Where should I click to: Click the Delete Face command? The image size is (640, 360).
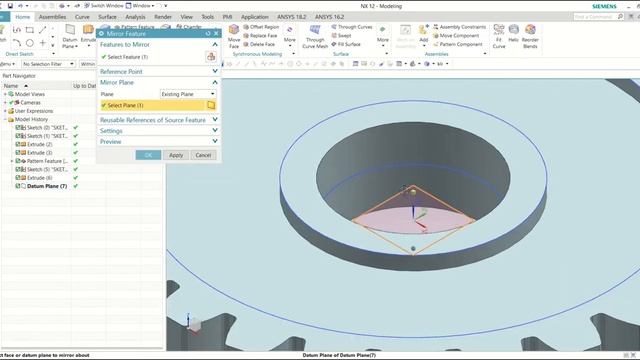pos(259,44)
